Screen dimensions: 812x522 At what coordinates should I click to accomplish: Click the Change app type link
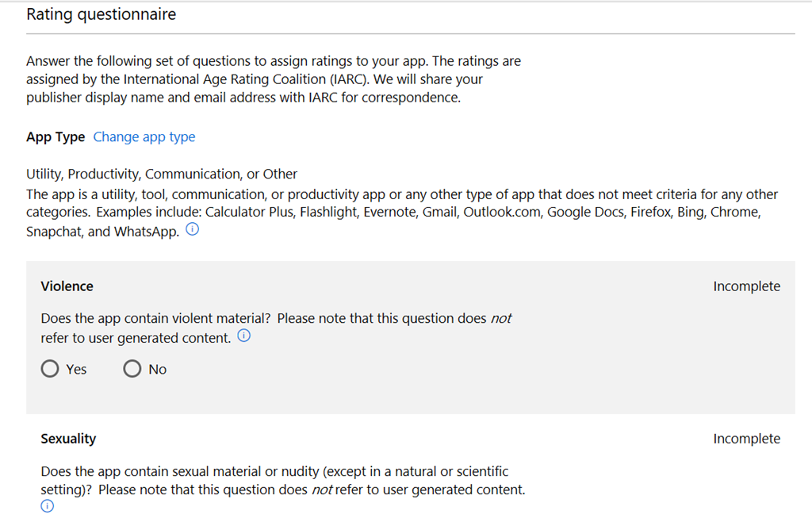pyautogui.click(x=144, y=137)
